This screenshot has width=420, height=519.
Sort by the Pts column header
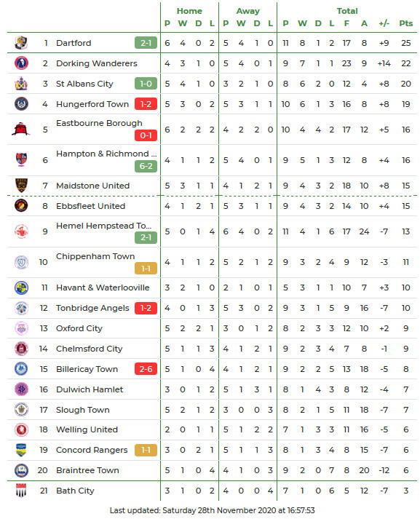[405, 23]
